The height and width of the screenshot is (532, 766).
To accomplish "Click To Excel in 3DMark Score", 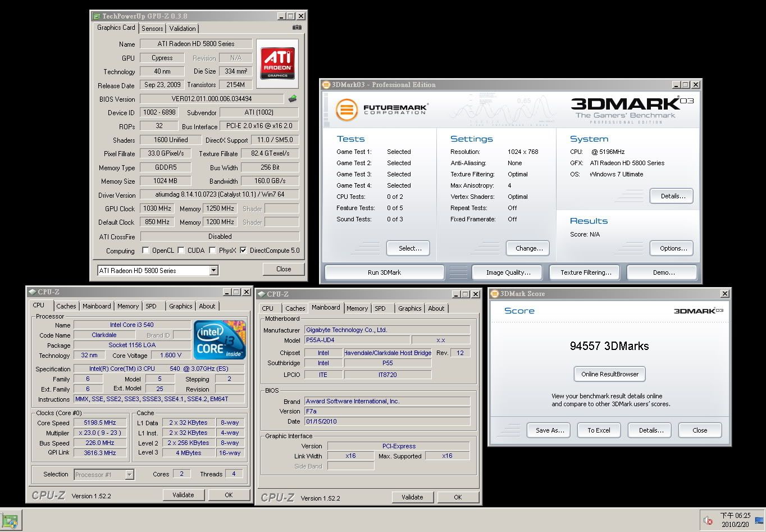I will [x=599, y=430].
